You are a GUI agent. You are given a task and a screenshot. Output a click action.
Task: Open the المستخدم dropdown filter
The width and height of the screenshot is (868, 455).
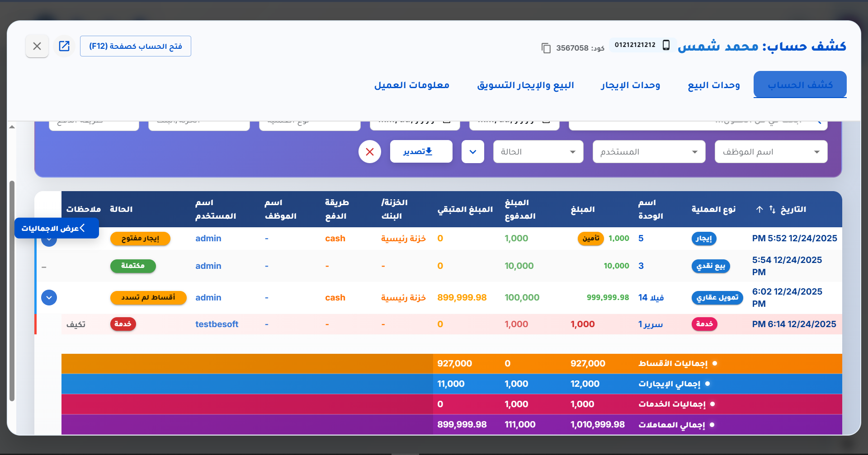click(x=649, y=152)
